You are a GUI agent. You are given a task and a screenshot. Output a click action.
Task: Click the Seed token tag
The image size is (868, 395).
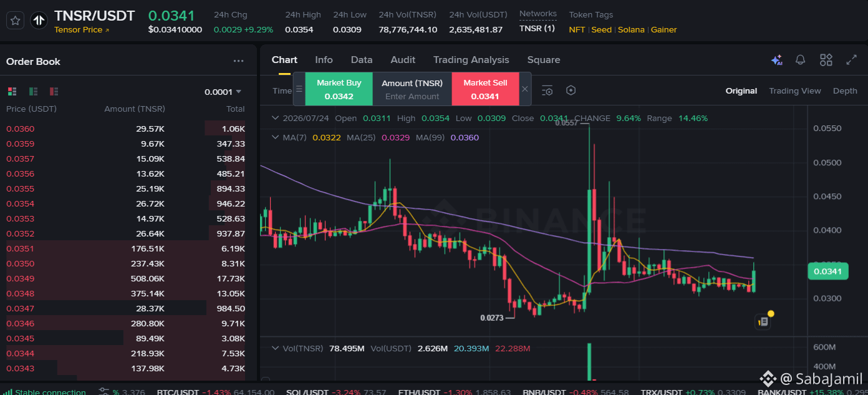click(602, 29)
